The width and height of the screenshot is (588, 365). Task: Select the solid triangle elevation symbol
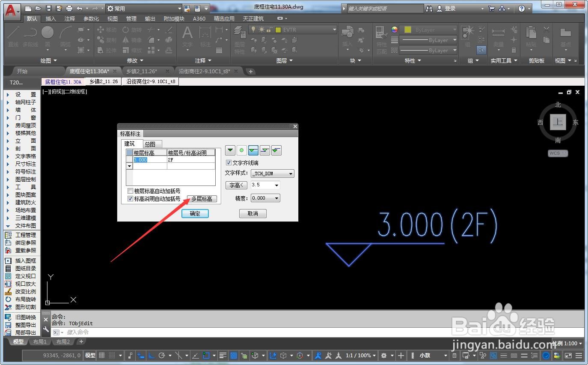point(230,150)
